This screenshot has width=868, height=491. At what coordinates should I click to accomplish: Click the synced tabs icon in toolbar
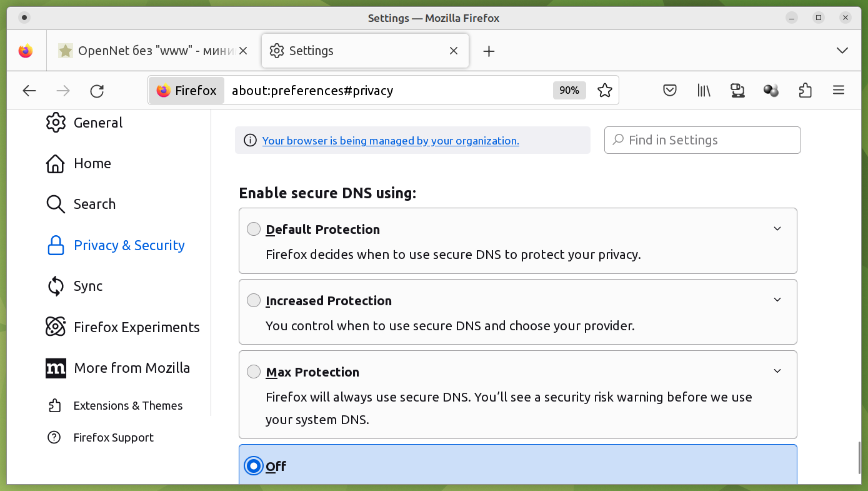(x=737, y=91)
